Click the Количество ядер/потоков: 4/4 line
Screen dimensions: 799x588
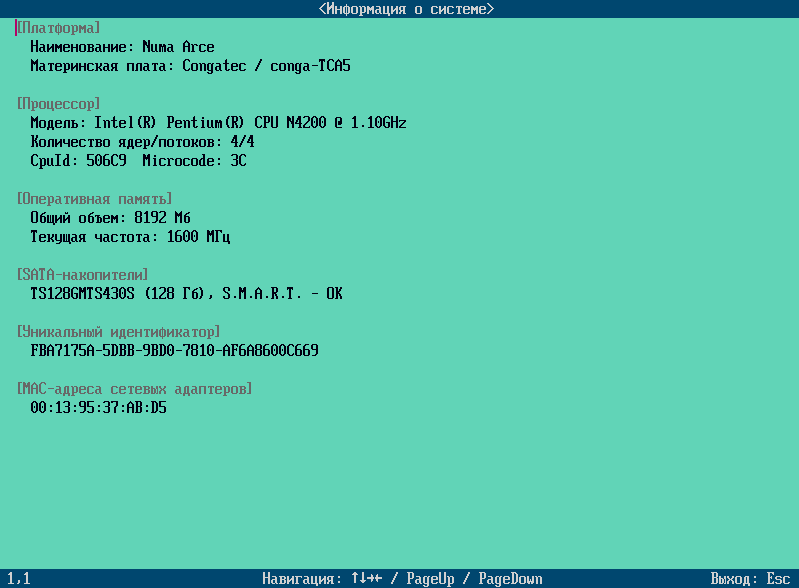point(142,142)
